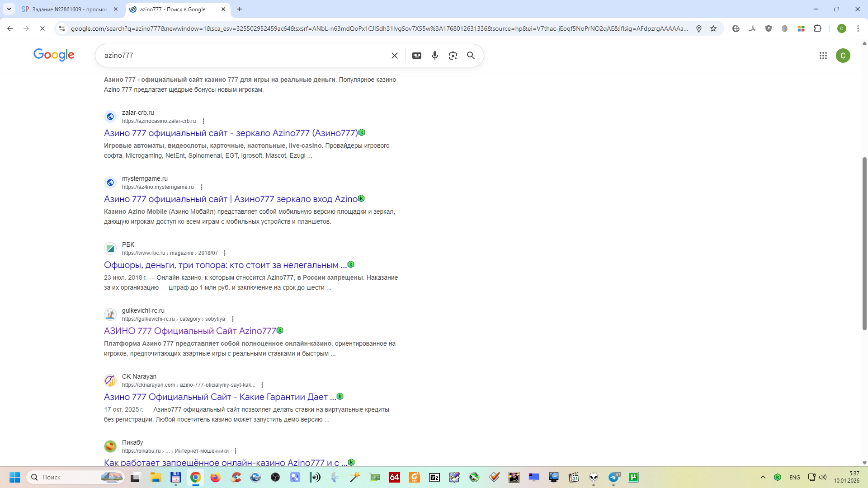This screenshot has height=488, width=868.
Task: Click the azino777 search input field
Action: (x=244, y=56)
